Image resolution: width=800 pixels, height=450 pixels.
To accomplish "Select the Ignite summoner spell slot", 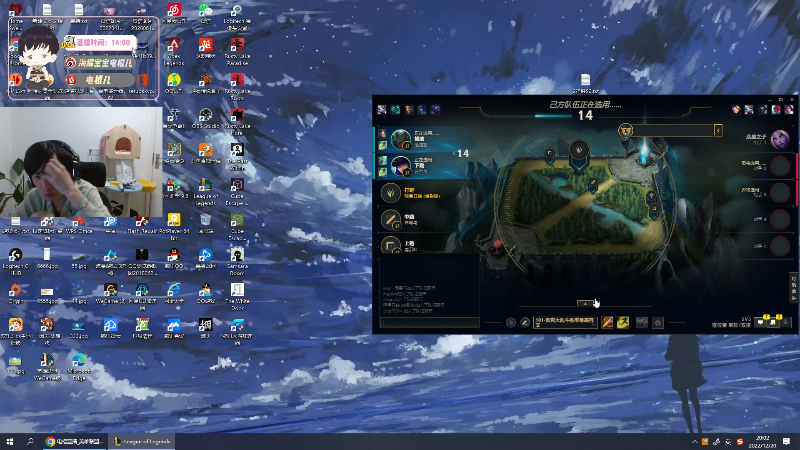I will [x=607, y=322].
